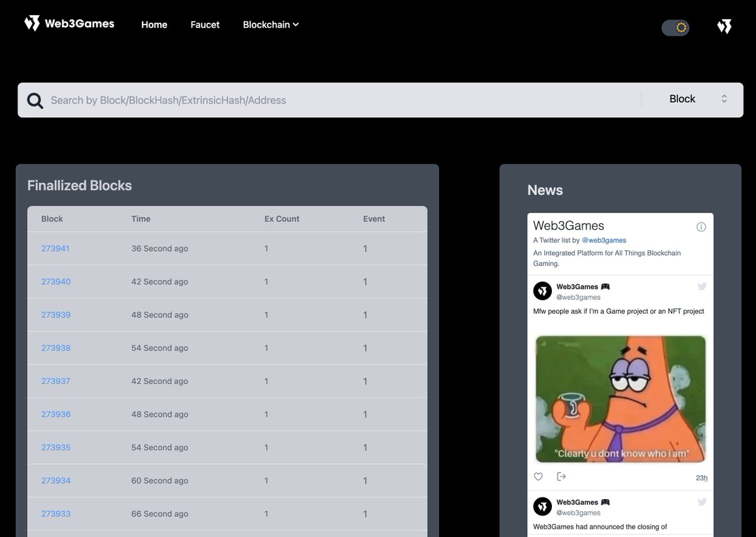Image resolution: width=756 pixels, height=537 pixels.
Task: Open block 273938
Action: (x=56, y=348)
